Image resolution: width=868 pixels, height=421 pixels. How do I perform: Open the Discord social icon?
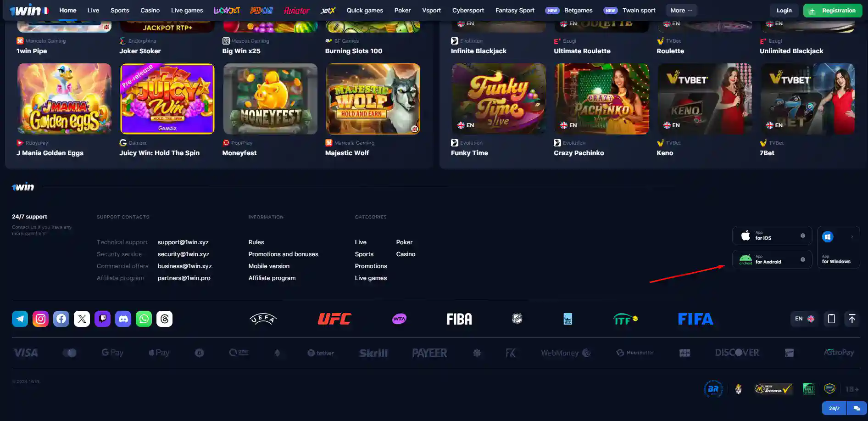click(x=123, y=319)
